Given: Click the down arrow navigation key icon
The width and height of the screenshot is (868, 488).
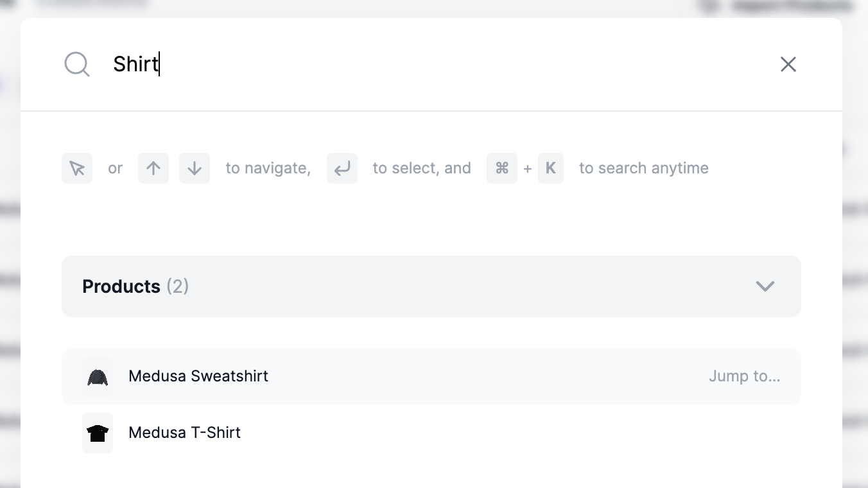Looking at the screenshot, I should (x=194, y=168).
